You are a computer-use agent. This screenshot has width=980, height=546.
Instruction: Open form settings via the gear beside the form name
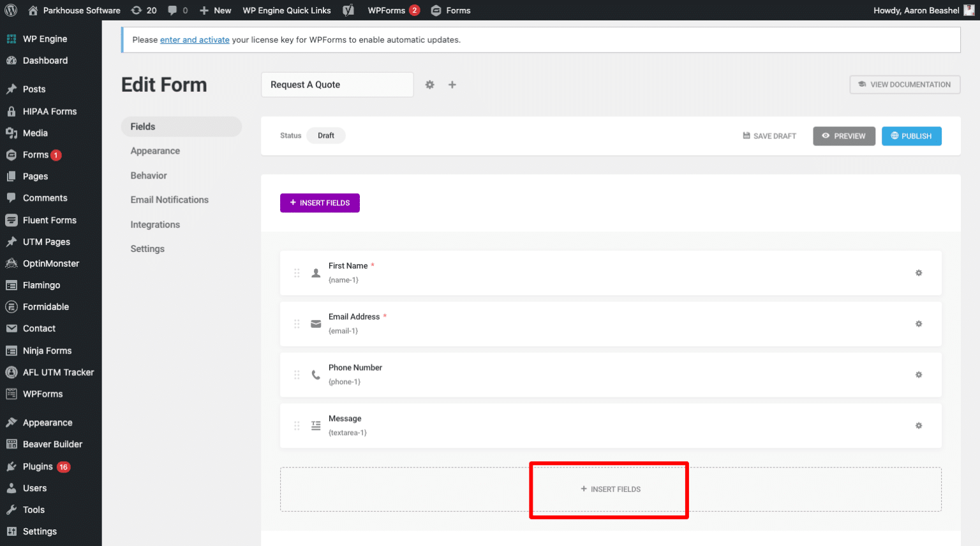click(429, 84)
